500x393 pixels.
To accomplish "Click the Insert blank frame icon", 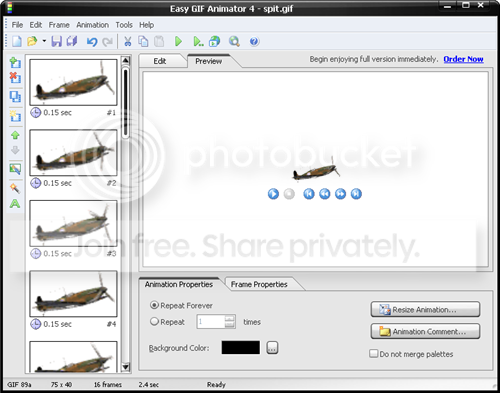I will pyautogui.click(x=15, y=116).
